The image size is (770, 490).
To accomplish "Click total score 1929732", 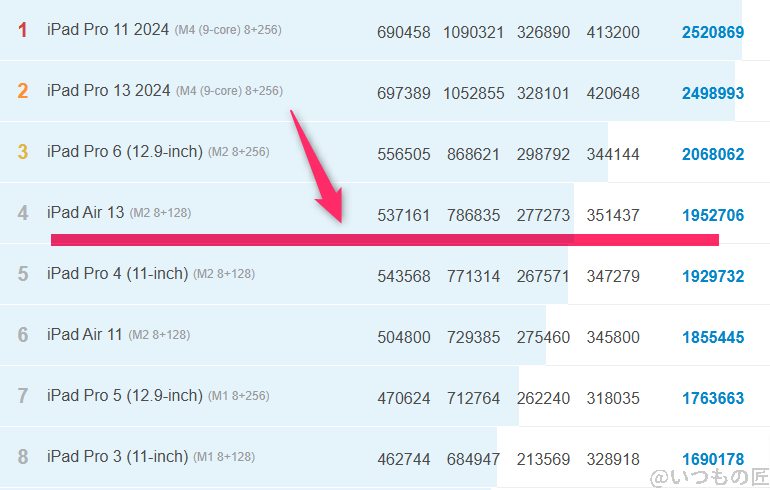I will 713,276.
